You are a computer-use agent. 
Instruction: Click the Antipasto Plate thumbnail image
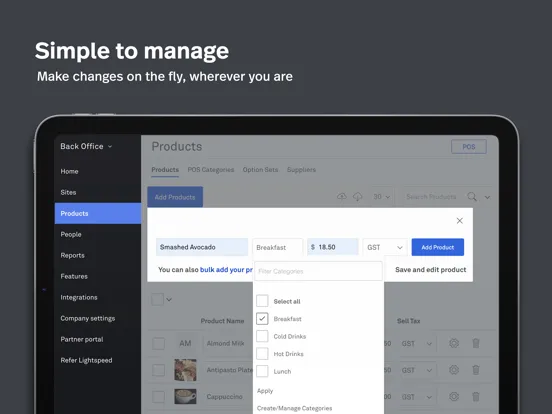tap(185, 370)
